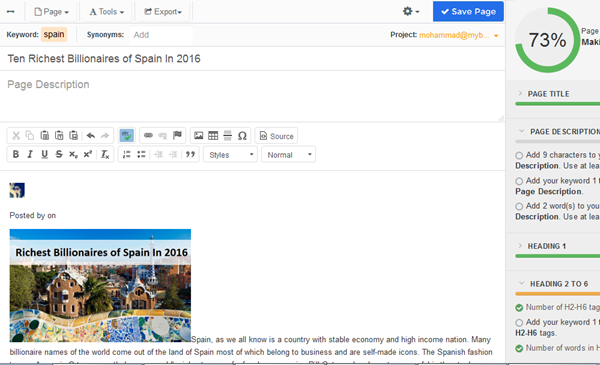Toggle italic formatting
This screenshot has width=600, height=365.
click(30, 154)
